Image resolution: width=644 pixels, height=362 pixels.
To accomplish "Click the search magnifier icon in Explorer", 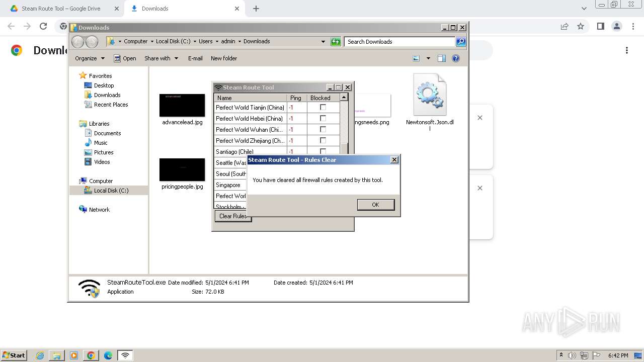I will (461, 42).
